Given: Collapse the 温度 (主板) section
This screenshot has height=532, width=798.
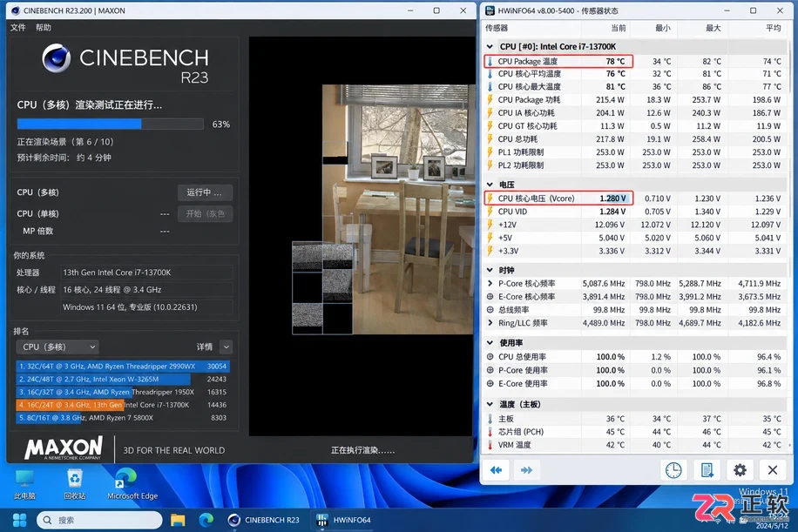Looking at the screenshot, I should tap(490, 404).
